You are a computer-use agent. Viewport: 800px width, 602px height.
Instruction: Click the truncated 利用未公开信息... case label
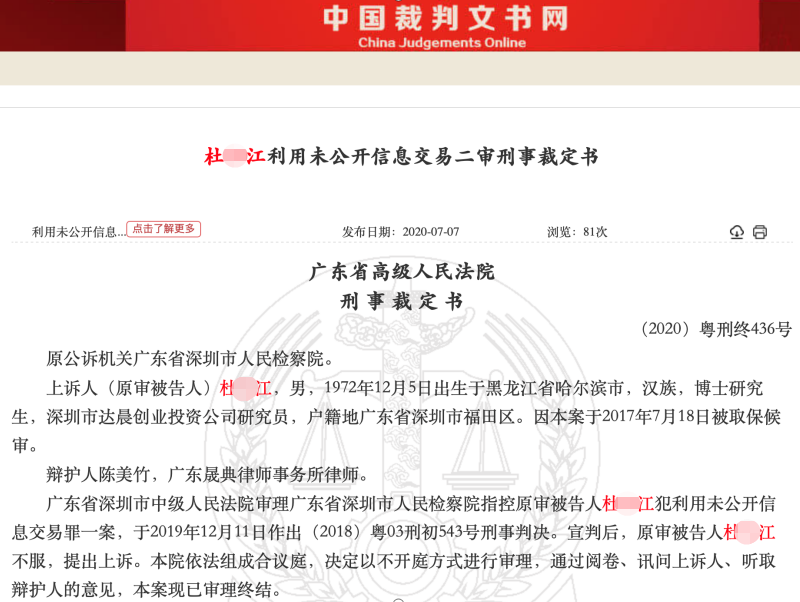pos(78,231)
